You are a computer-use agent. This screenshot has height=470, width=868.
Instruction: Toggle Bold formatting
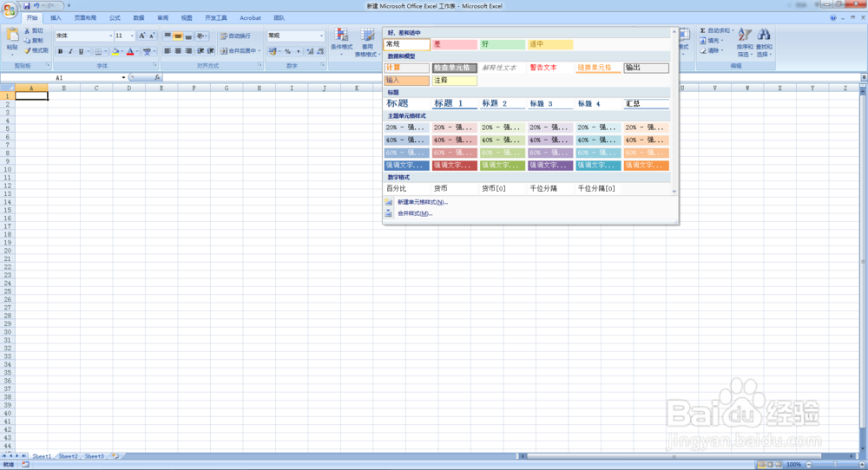[x=61, y=51]
